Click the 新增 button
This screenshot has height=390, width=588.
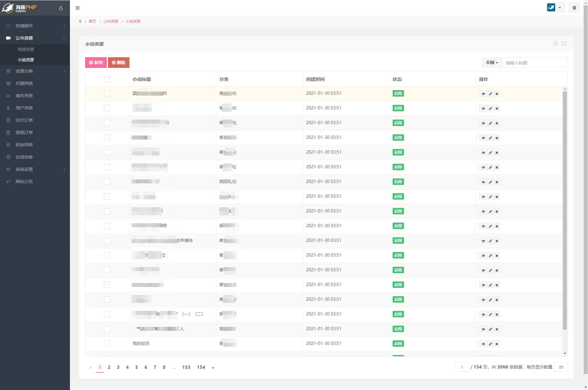96,63
